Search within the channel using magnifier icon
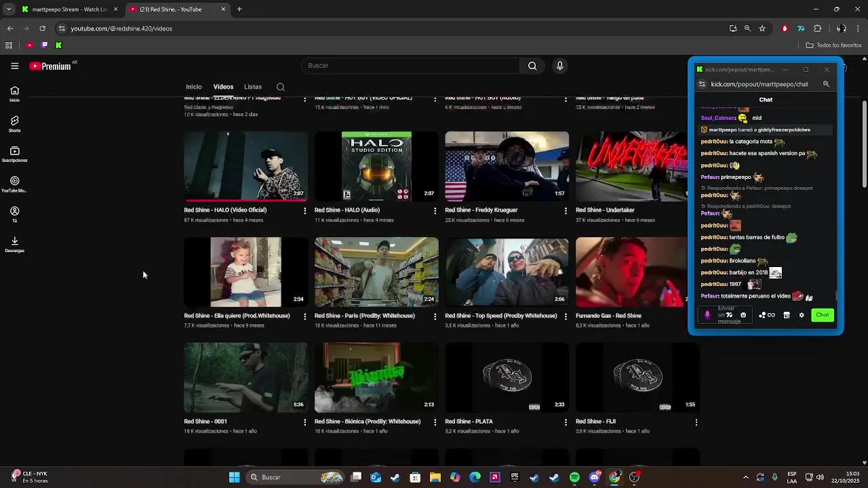This screenshot has height=488, width=868. (x=280, y=87)
